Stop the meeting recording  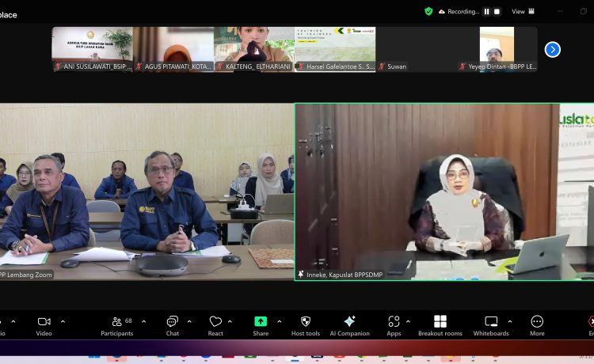pyautogui.click(x=498, y=12)
